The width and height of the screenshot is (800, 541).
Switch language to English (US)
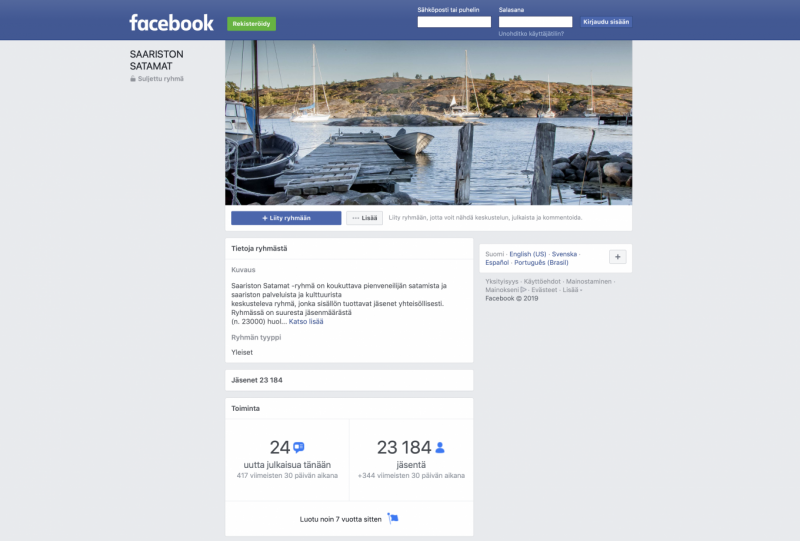(x=528, y=254)
